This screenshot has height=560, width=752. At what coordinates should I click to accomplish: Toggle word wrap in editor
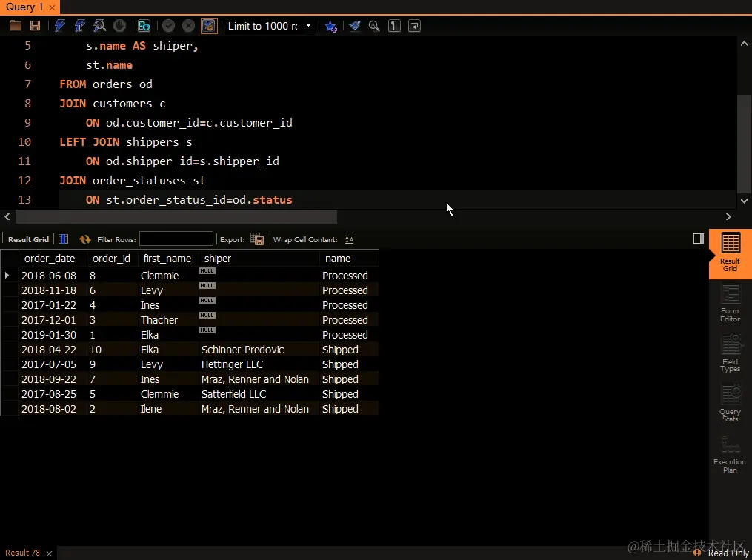click(414, 26)
